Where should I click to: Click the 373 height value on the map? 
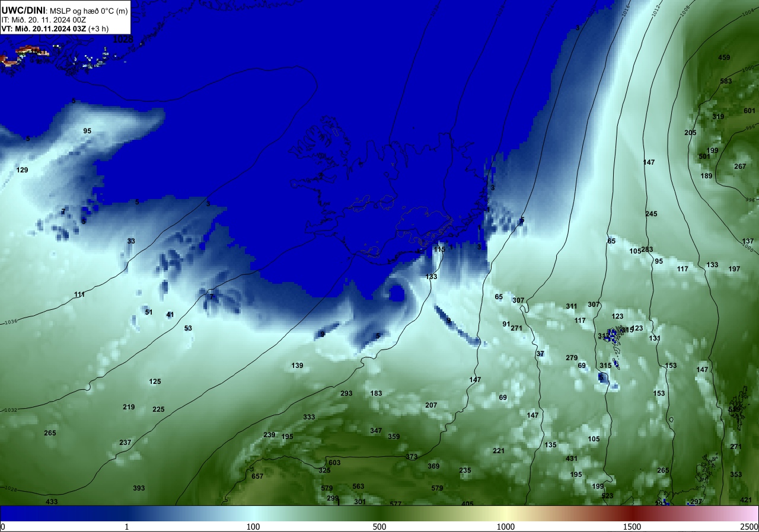point(412,457)
